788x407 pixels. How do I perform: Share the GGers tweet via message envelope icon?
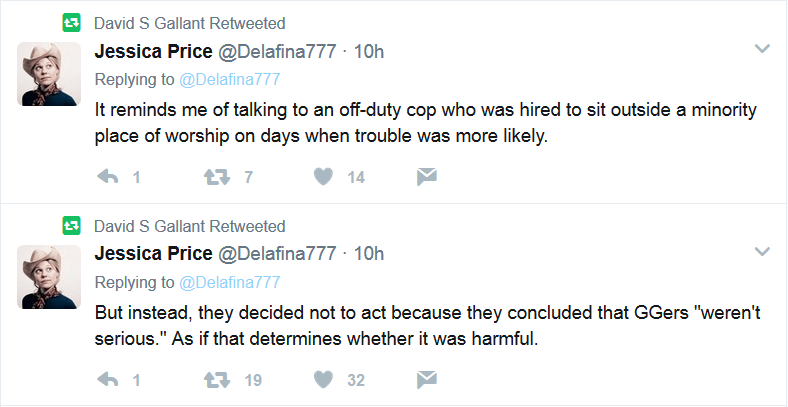tap(427, 380)
